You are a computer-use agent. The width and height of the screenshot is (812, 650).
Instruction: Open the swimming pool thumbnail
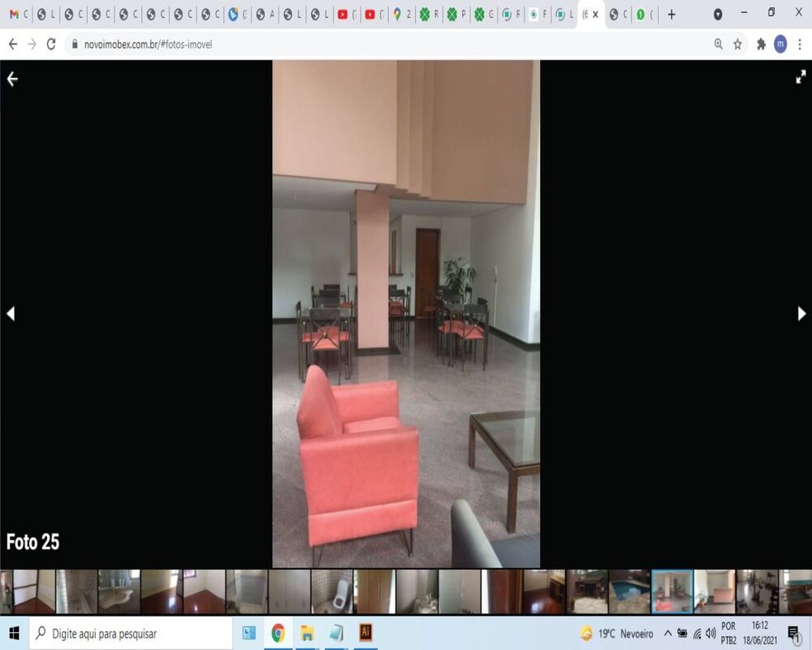pos(629,592)
